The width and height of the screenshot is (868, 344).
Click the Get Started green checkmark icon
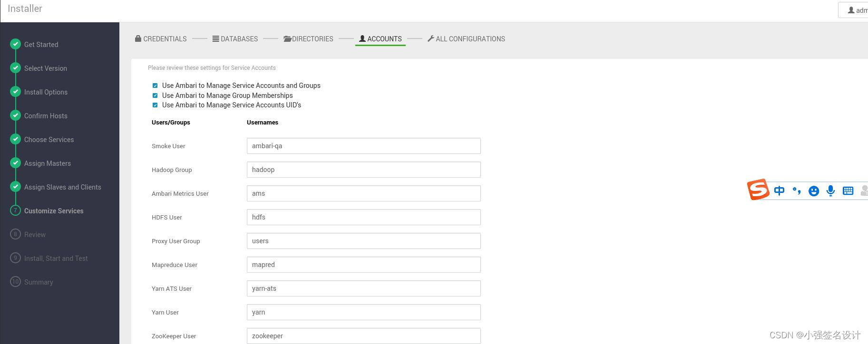[15, 44]
